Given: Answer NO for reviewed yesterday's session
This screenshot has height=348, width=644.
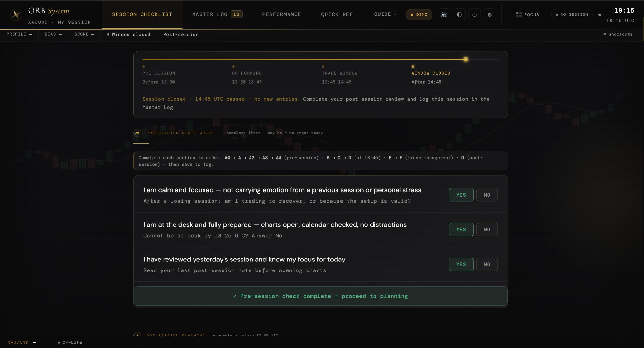Looking at the screenshot, I should pos(487,264).
